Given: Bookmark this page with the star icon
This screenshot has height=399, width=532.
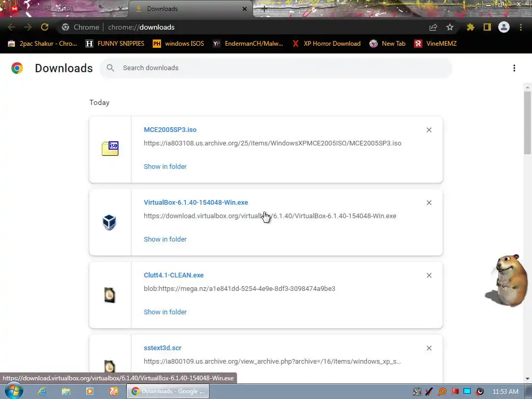Looking at the screenshot, I should click(450, 27).
